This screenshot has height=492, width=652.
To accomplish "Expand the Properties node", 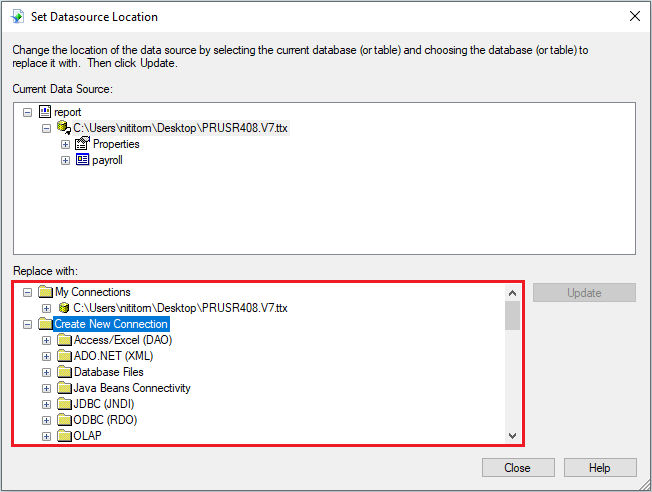I will pyautogui.click(x=65, y=145).
